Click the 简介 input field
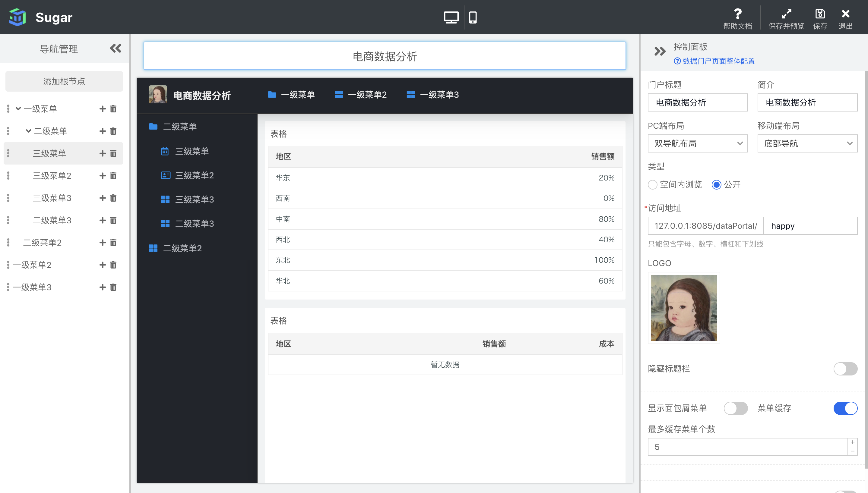The height and width of the screenshot is (493, 868). point(807,102)
